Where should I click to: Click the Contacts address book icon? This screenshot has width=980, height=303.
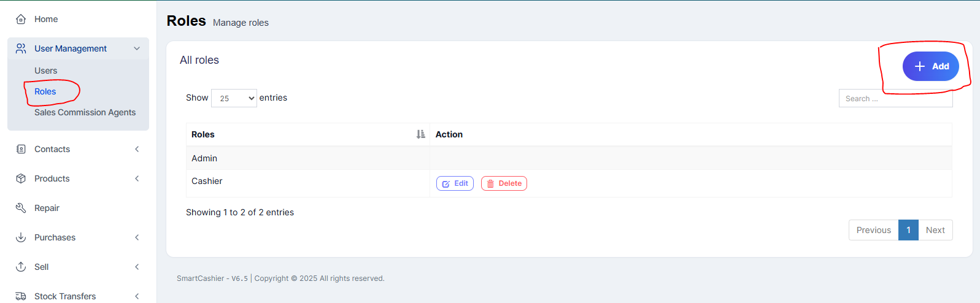pyautogui.click(x=21, y=149)
